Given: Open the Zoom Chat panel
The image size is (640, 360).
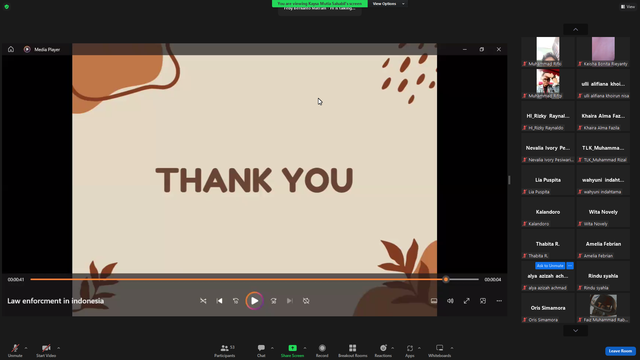Looking at the screenshot, I should [261, 350].
